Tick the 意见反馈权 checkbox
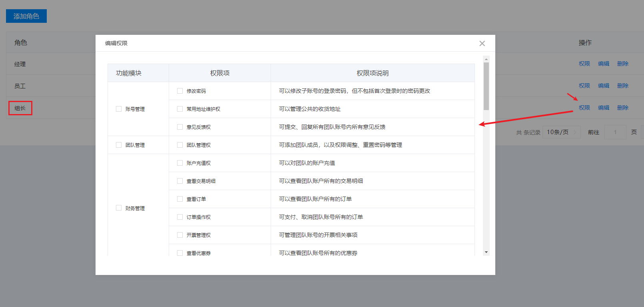644x307 pixels. point(180,127)
